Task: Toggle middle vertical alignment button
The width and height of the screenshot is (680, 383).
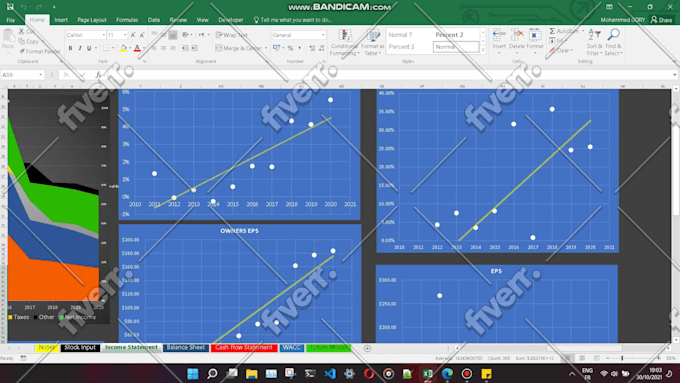Action: (x=163, y=35)
